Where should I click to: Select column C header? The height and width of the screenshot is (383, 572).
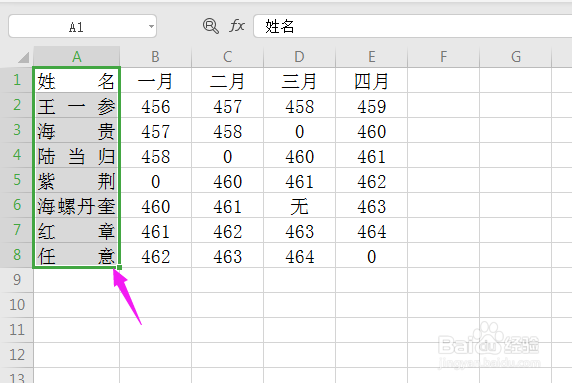pos(227,57)
